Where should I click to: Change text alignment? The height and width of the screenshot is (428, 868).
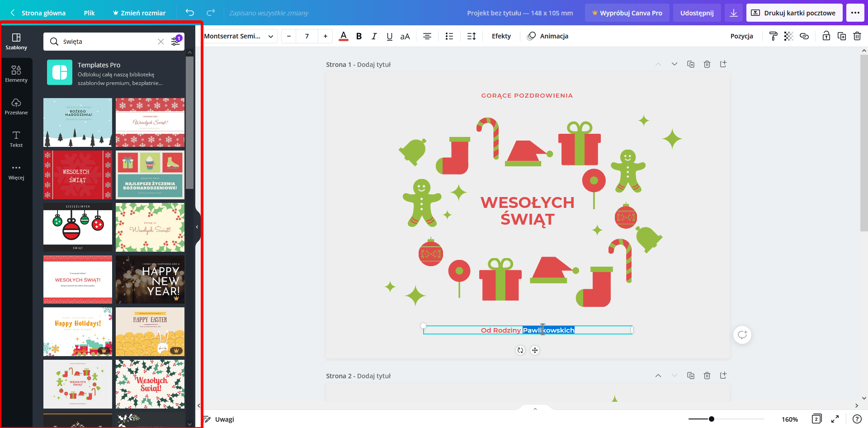[427, 36]
